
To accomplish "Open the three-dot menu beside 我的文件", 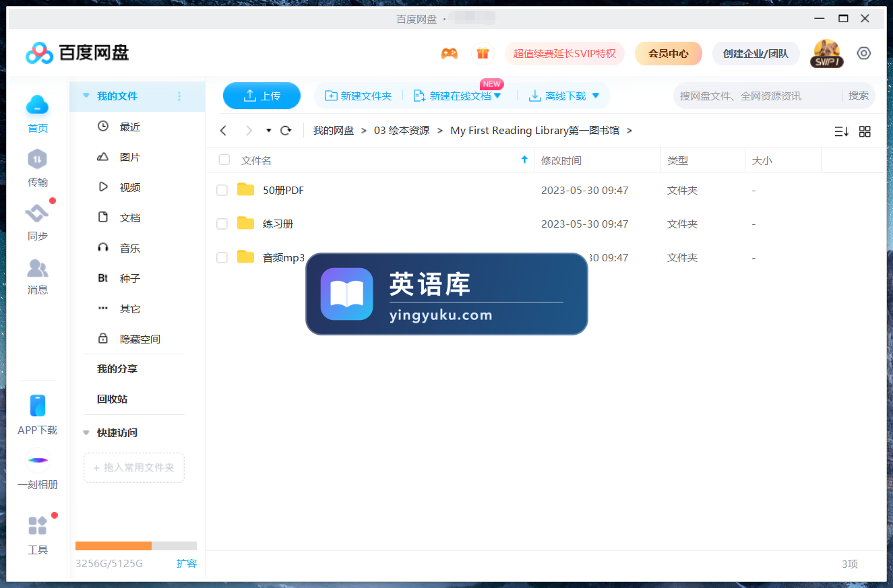I will coord(179,96).
